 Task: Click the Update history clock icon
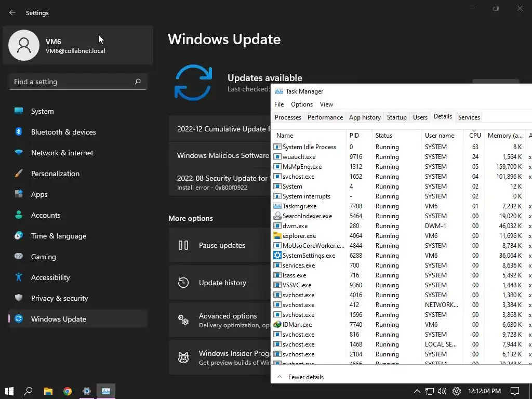coord(183,282)
